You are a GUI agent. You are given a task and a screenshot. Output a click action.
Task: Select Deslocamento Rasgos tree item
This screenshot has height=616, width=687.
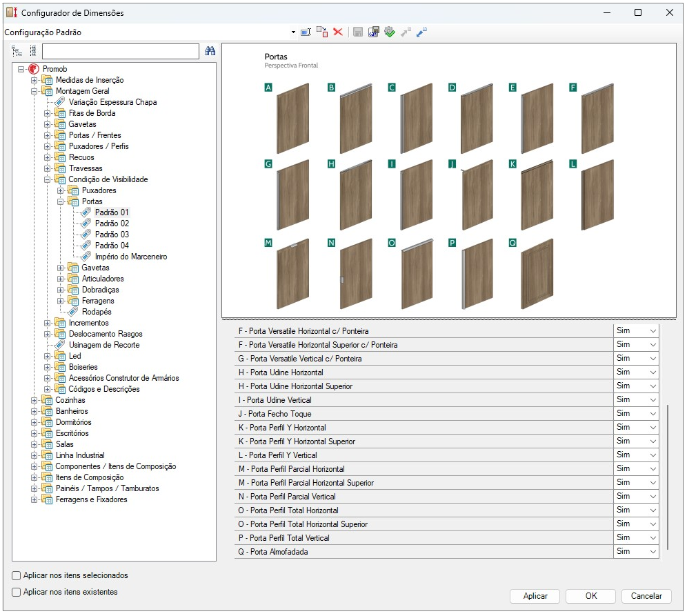click(x=106, y=334)
